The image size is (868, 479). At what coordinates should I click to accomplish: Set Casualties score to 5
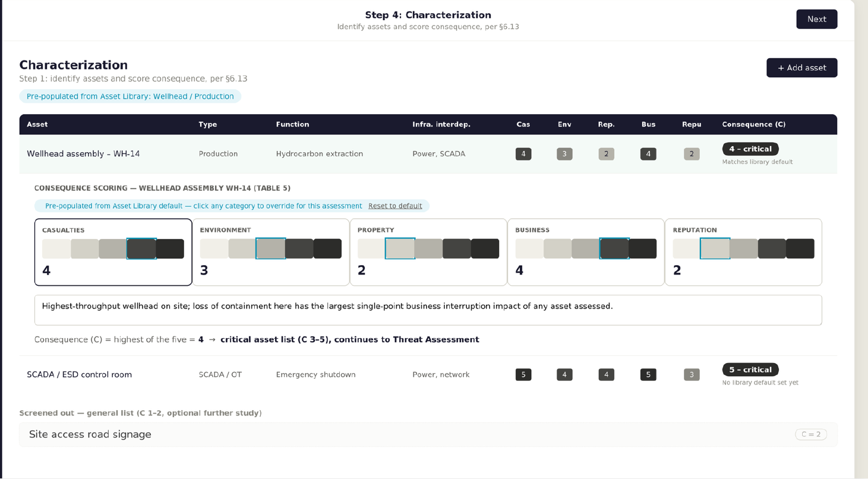(170, 248)
